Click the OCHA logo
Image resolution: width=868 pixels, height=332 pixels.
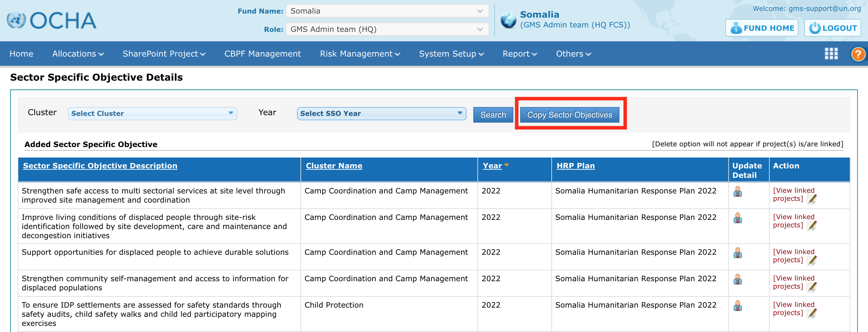52,20
